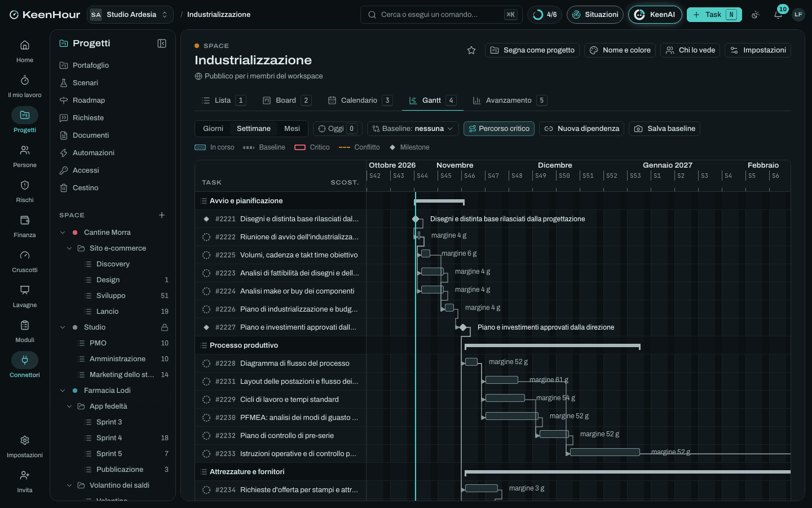812x508 pixels.
Task: Collapse the Farmacia Lodi space
Action: [63, 391]
